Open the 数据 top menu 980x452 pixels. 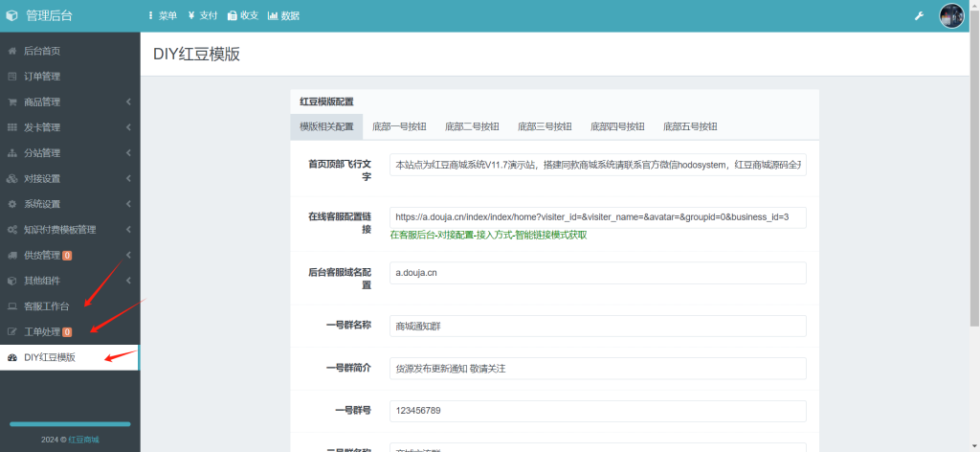point(283,16)
